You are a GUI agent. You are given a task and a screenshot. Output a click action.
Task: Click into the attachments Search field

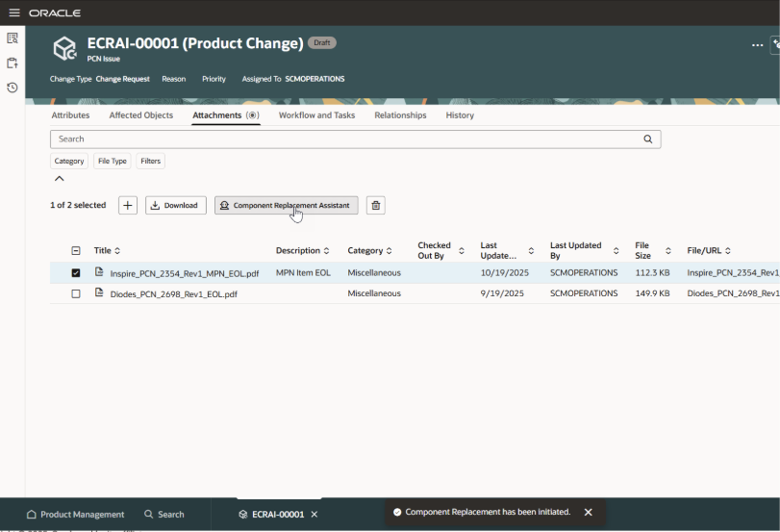(x=346, y=139)
